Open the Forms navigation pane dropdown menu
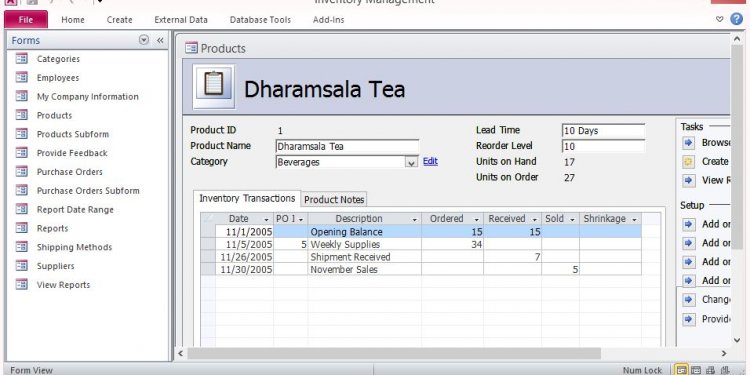The height and width of the screenshot is (375, 750). point(144,40)
